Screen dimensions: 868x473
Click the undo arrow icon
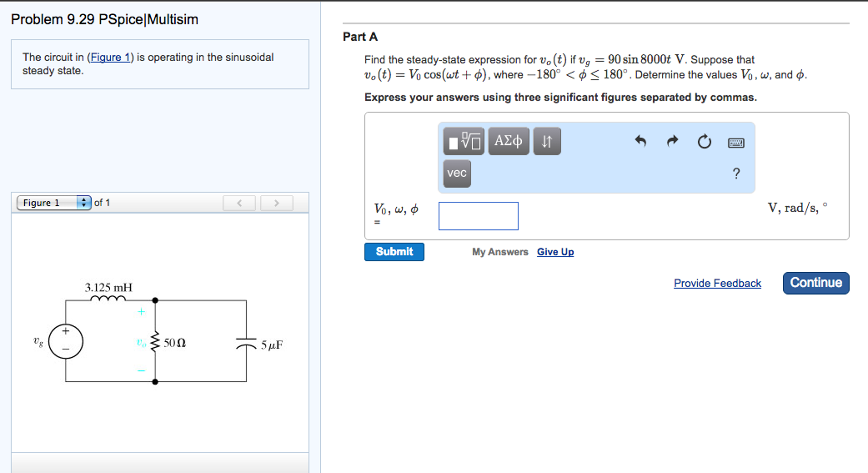[640, 141]
